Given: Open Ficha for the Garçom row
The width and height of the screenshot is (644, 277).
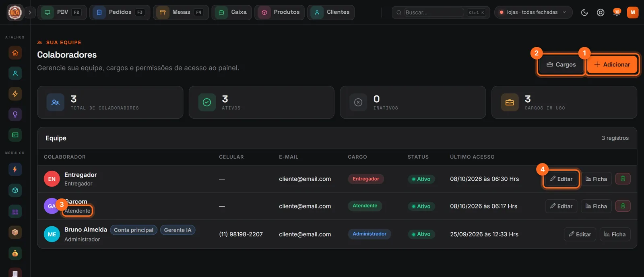Looking at the screenshot, I should (x=596, y=206).
